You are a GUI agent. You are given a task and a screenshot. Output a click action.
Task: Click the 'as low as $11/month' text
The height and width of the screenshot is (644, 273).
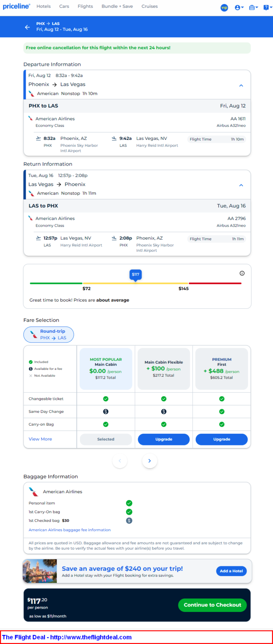[x=48, y=616]
